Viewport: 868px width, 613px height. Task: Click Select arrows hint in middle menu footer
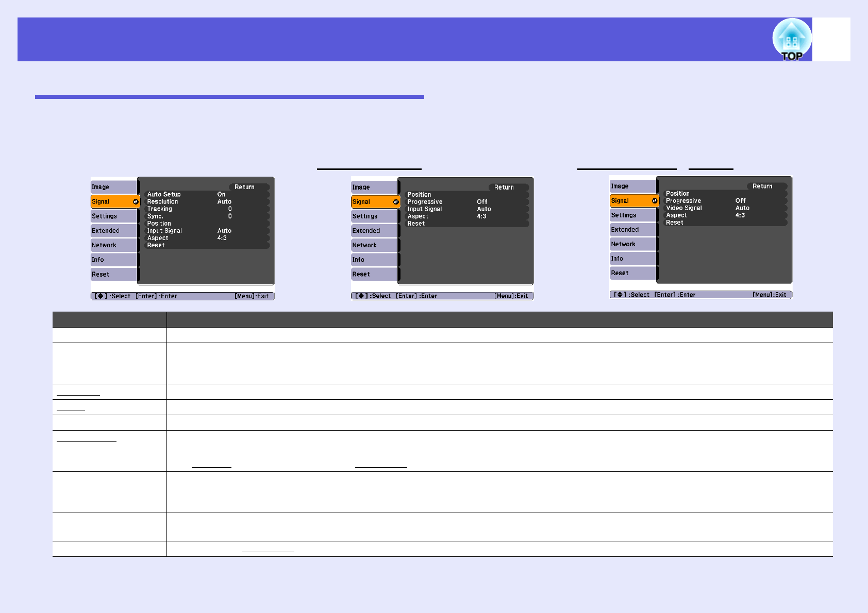click(x=373, y=296)
